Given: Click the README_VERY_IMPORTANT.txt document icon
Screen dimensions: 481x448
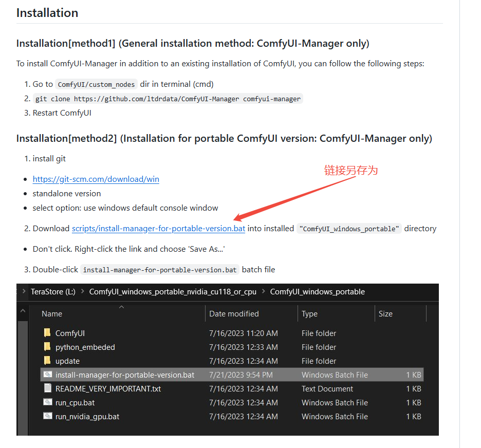Looking at the screenshot, I should pos(47,388).
